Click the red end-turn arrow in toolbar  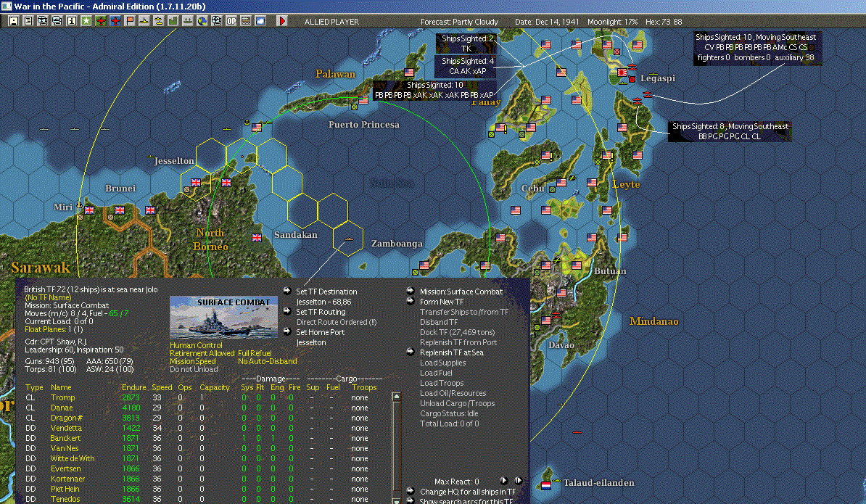(282, 21)
